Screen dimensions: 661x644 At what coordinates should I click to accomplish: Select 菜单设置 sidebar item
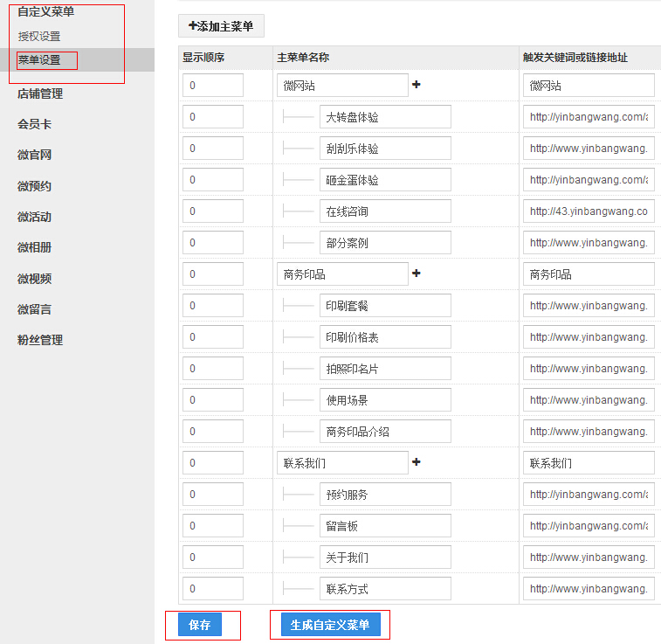click(x=40, y=60)
